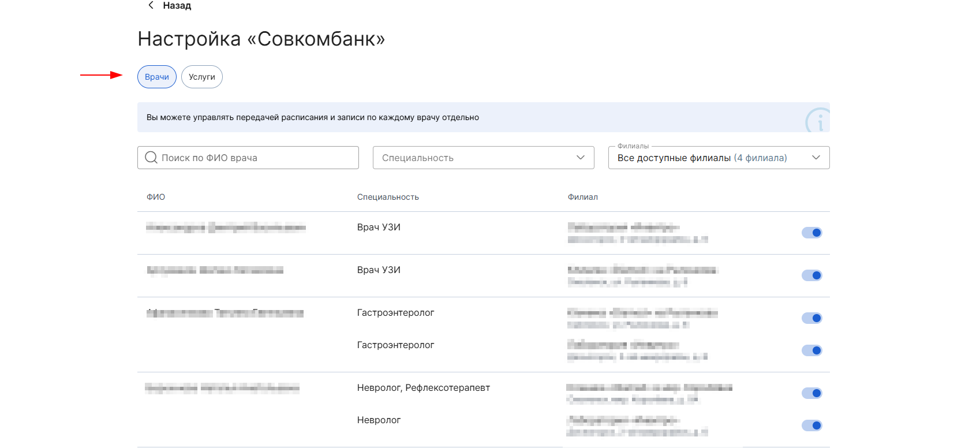Click the magnifier icon in search field
The image size is (980, 448).
[151, 158]
